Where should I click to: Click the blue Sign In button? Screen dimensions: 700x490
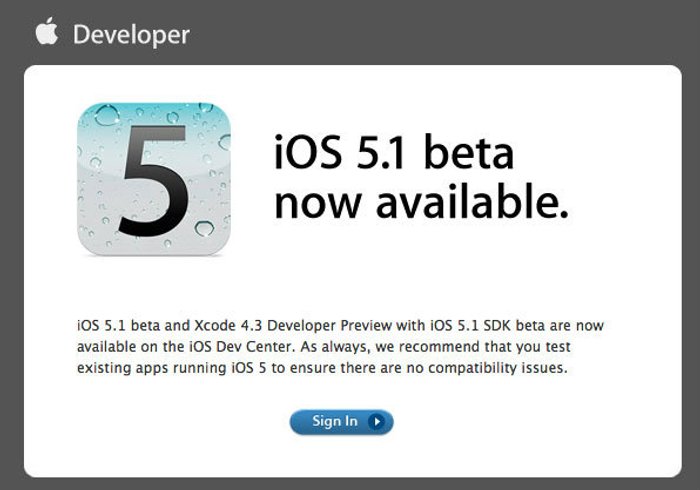pyautogui.click(x=342, y=422)
